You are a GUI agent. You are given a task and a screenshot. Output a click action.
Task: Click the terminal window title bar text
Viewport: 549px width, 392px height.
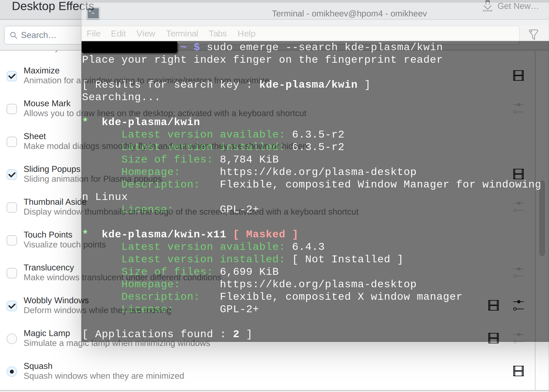click(349, 13)
